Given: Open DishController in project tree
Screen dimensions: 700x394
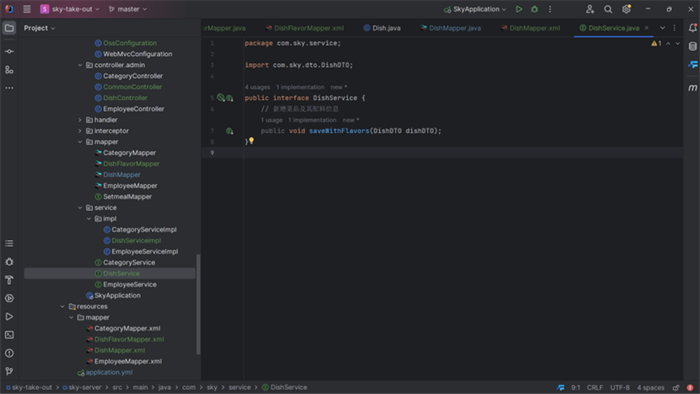Looking at the screenshot, I should [x=121, y=98].
